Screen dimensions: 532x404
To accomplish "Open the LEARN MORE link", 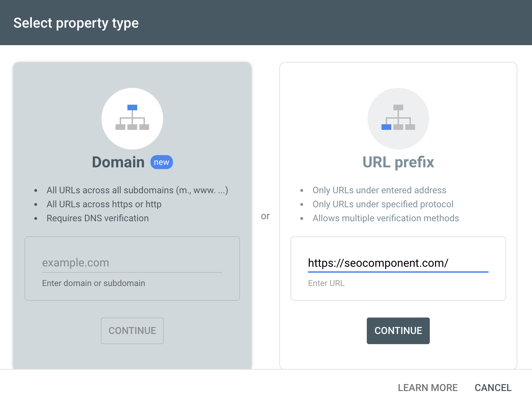I will click(x=428, y=388).
